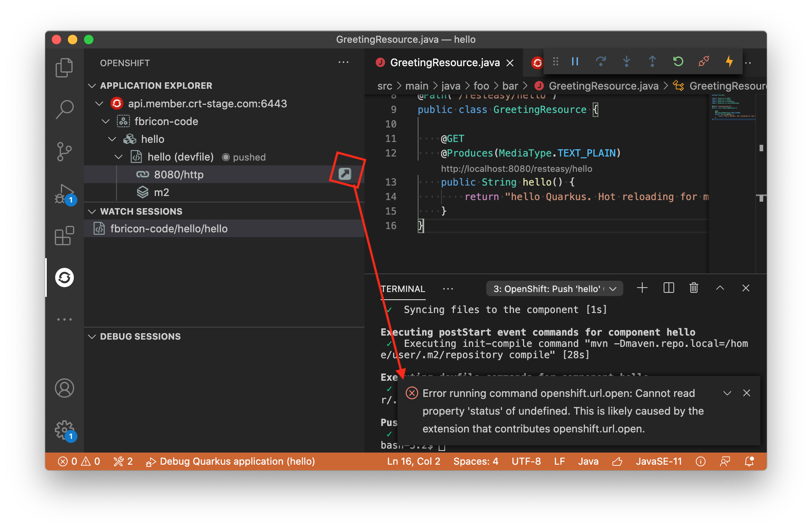Select the m2 storage item

[x=161, y=192]
